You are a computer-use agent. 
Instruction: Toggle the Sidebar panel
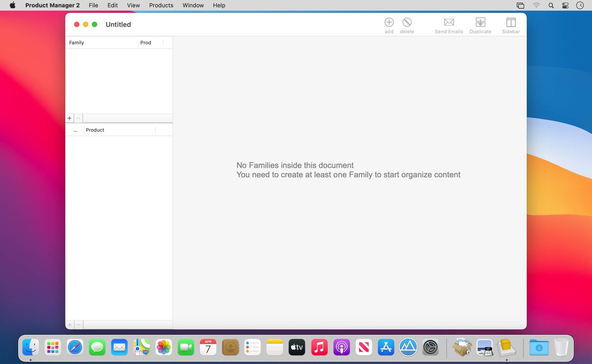coord(511,22)
